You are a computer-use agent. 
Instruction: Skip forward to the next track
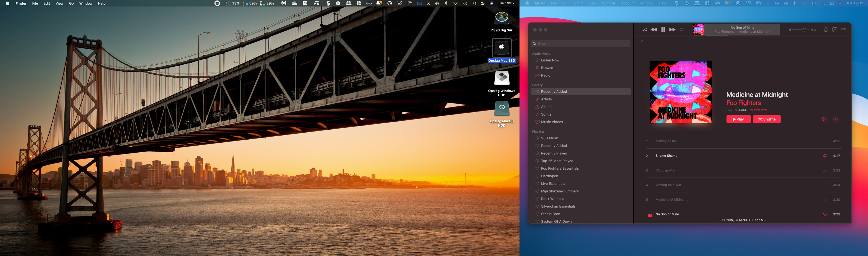point(672,30)
